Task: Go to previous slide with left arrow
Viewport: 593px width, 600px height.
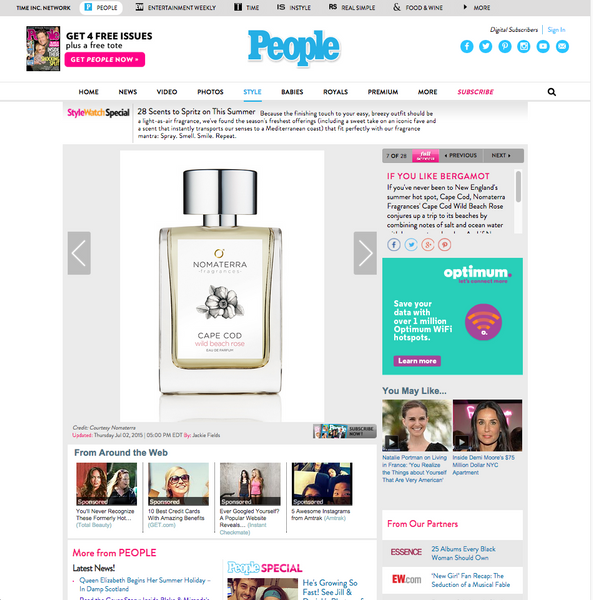Action: tap(79, 253)
